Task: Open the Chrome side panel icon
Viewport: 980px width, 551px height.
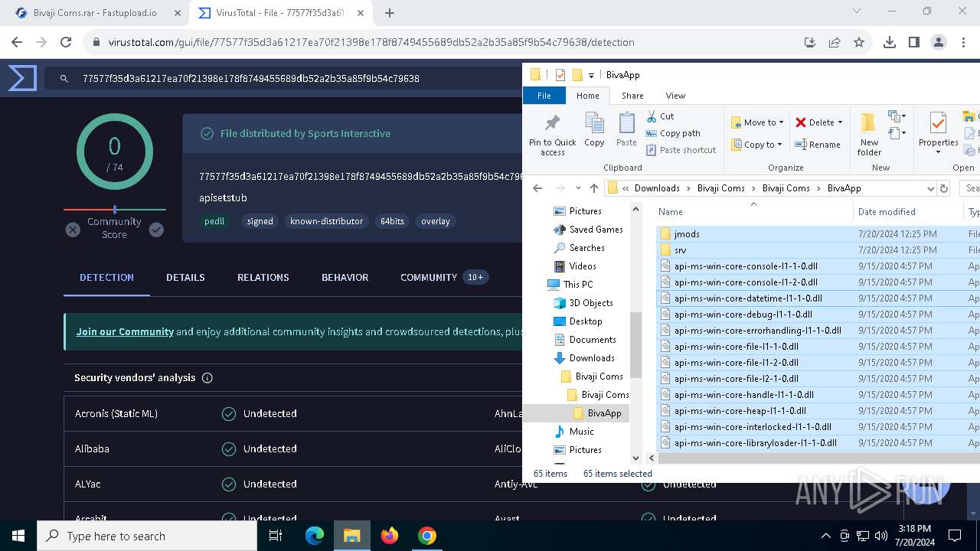Action: coord(914,42)
